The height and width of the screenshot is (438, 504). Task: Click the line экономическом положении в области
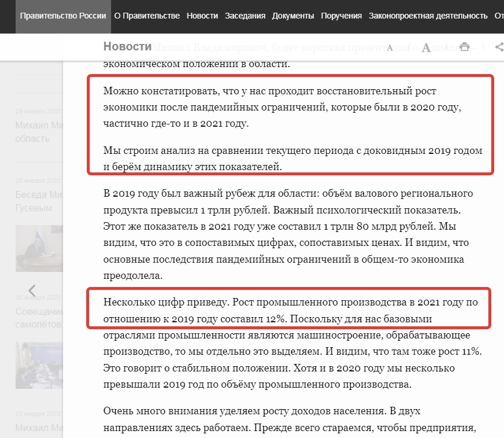coord(196,64)
